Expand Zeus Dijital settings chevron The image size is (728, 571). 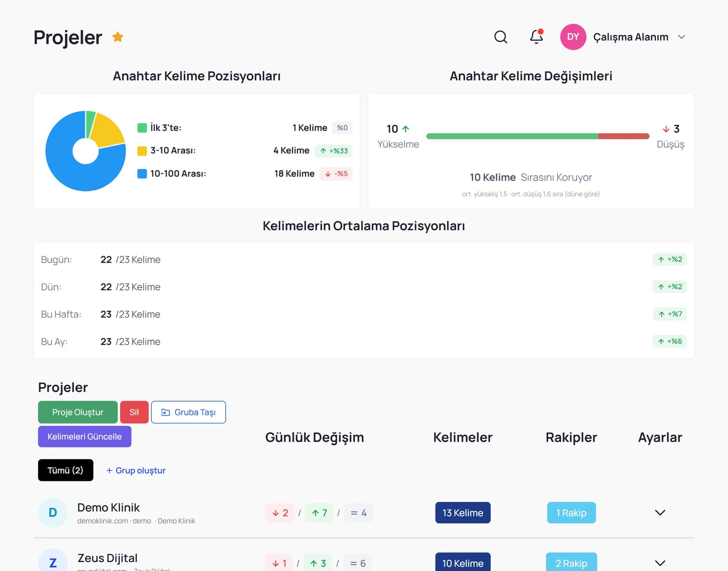click(x=660, y=563)
